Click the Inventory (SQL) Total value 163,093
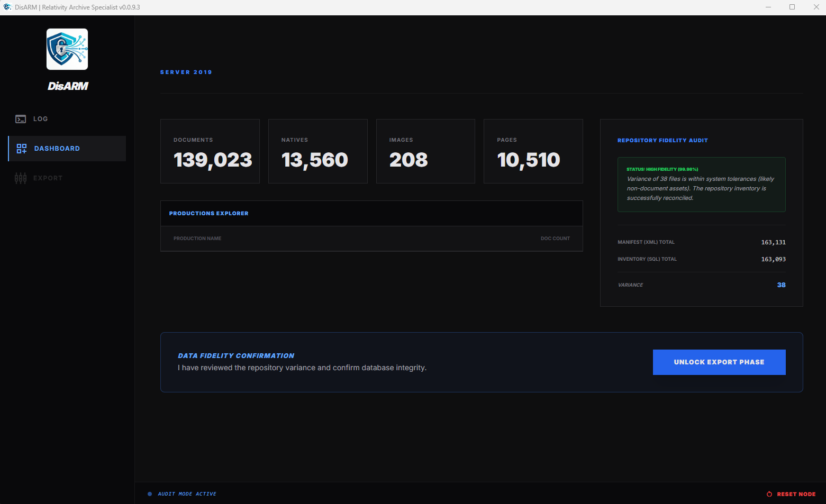Screen dimensions: 826x504 774,259
